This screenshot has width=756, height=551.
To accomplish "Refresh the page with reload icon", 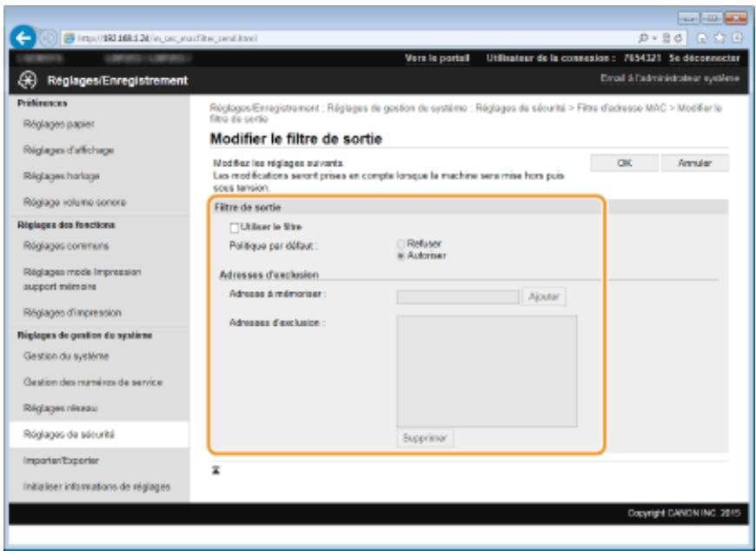I will [x=679, y=38].
